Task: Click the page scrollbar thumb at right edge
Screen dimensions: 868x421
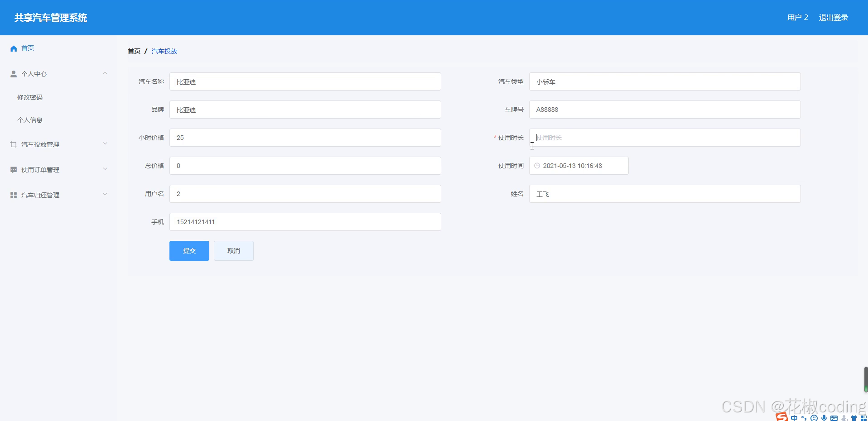Action: (x=866, y=379)
